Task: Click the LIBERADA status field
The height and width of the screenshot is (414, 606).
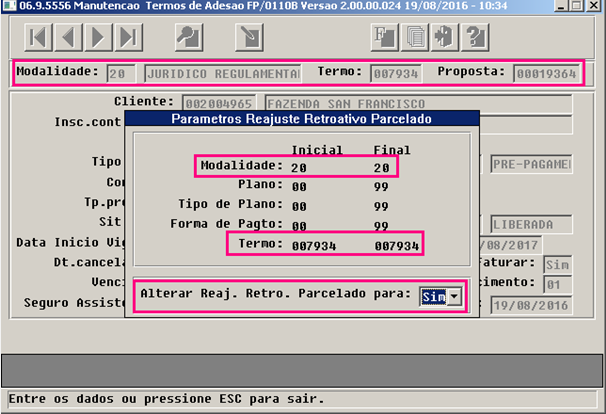Action: 531,225
